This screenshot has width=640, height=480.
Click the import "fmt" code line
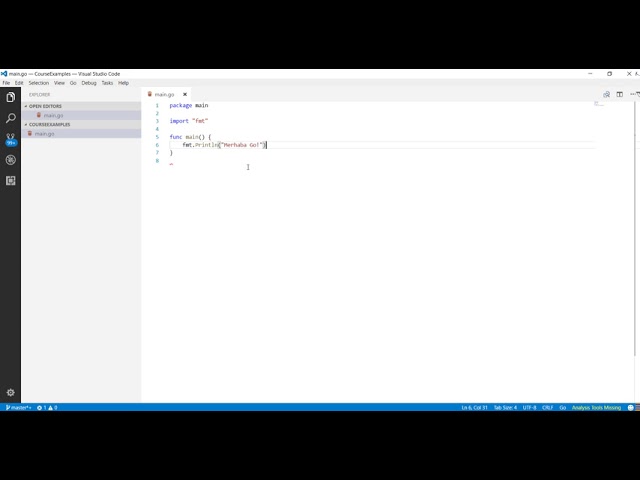(189, 121)
